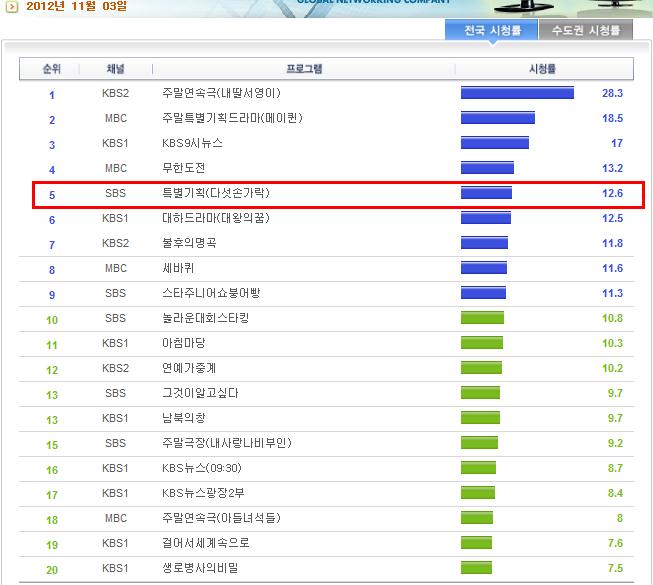This screenshot has width=653, height=585.
Task: Click the arrow icon beside the 2012년 date
Action: [x=12, y=6]
